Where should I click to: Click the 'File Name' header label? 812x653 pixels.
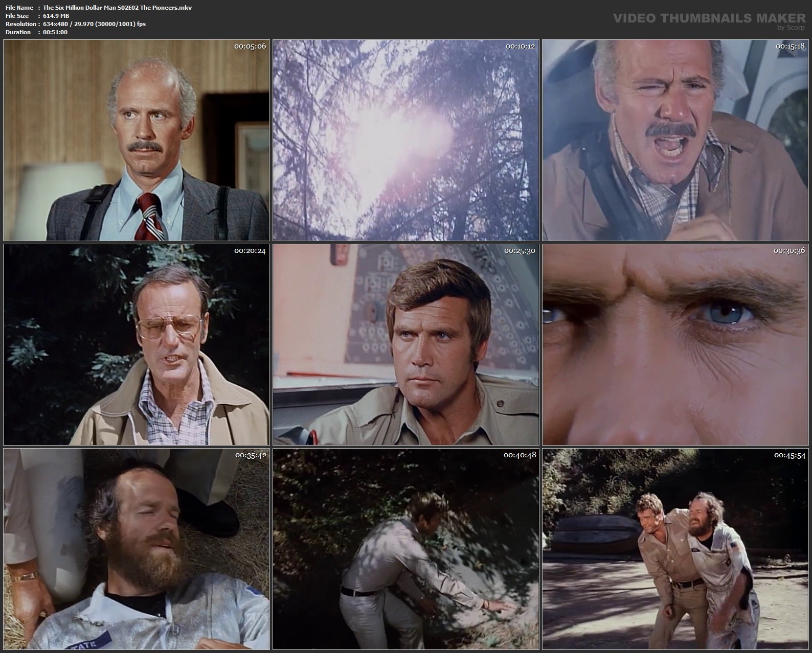tap(19, 8)
